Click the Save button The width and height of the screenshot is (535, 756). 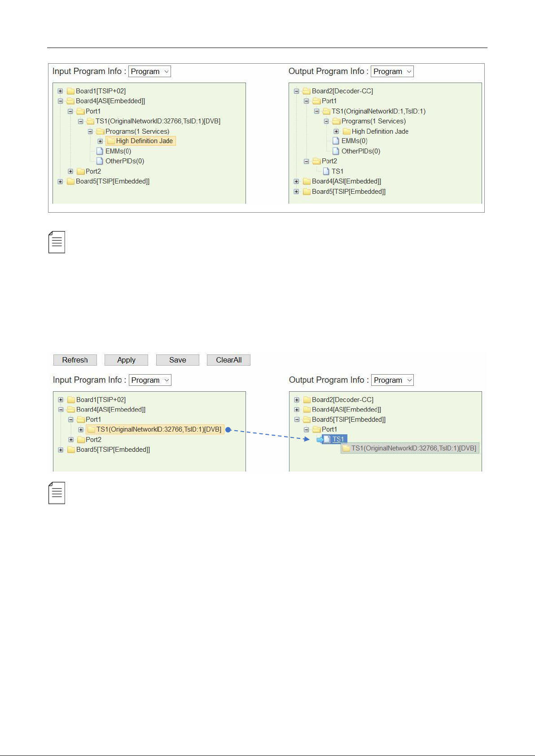click(x=178, y=360)
